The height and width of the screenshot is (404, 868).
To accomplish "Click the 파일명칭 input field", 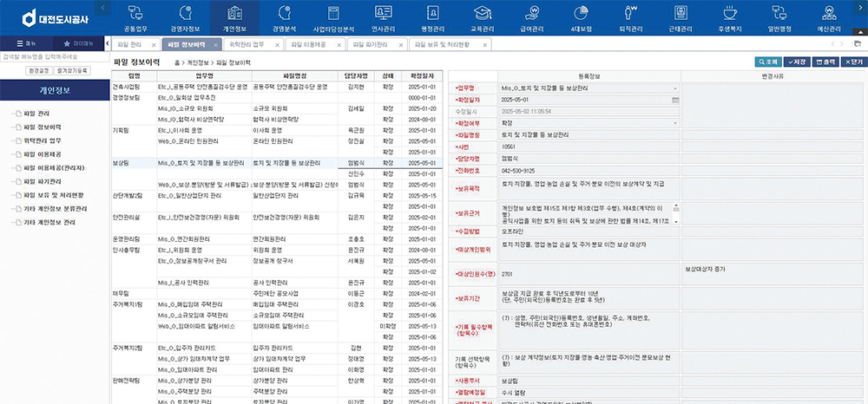I will [x=589, y=135].
